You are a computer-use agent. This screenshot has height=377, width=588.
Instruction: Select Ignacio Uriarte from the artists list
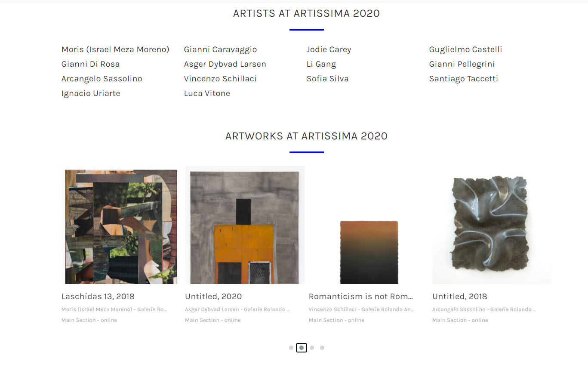click(x=91, y=93)
